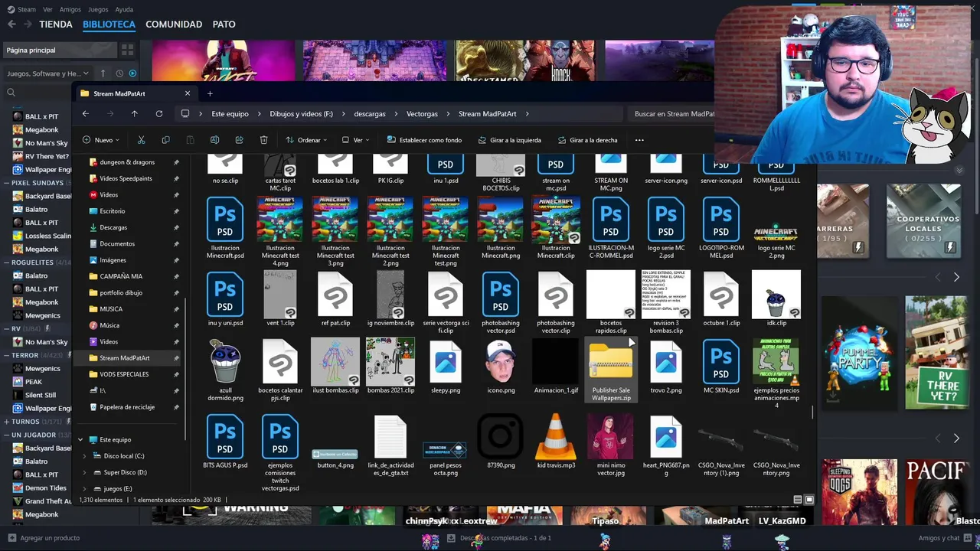Open the Nuevo dropdown

click(x=102, y=140)
